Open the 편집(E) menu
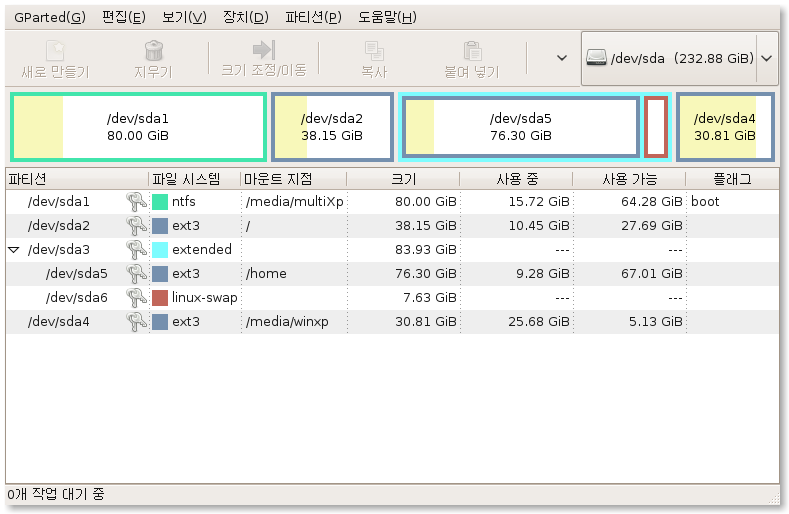The height and width of the screenshot is (514, 789). pos(124,18)
